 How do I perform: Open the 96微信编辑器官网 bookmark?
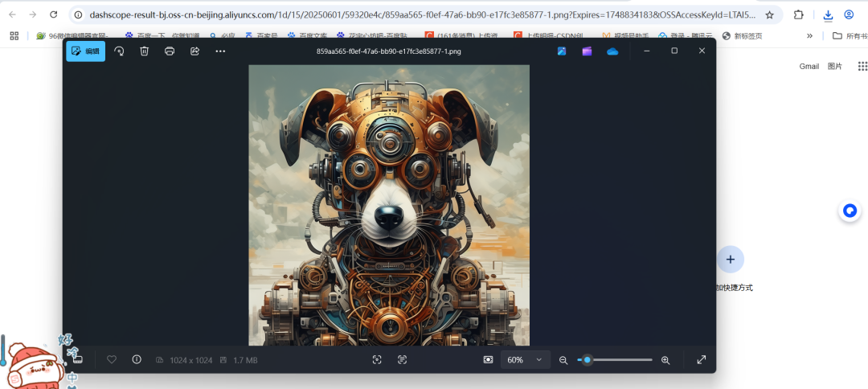(x=72, y=36)
